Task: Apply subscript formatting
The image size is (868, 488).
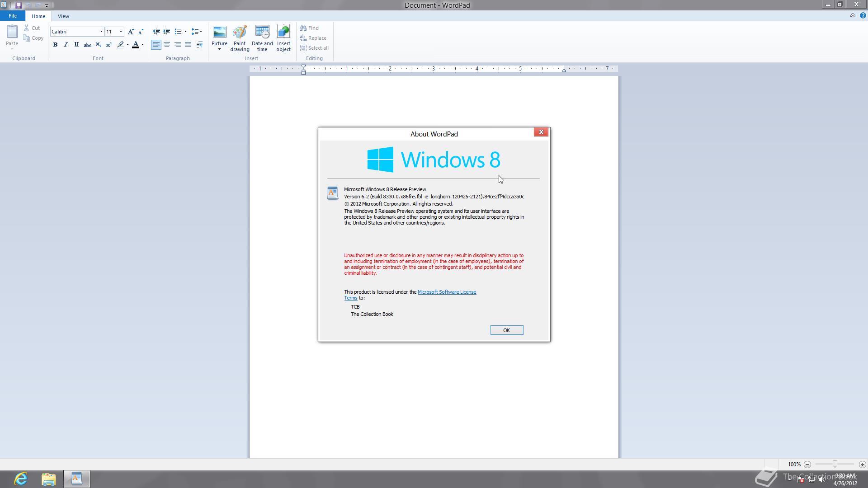Action: 98,45
